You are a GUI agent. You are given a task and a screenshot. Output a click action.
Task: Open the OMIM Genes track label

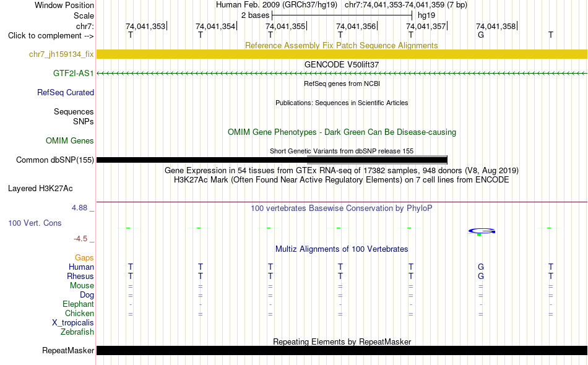69,140
